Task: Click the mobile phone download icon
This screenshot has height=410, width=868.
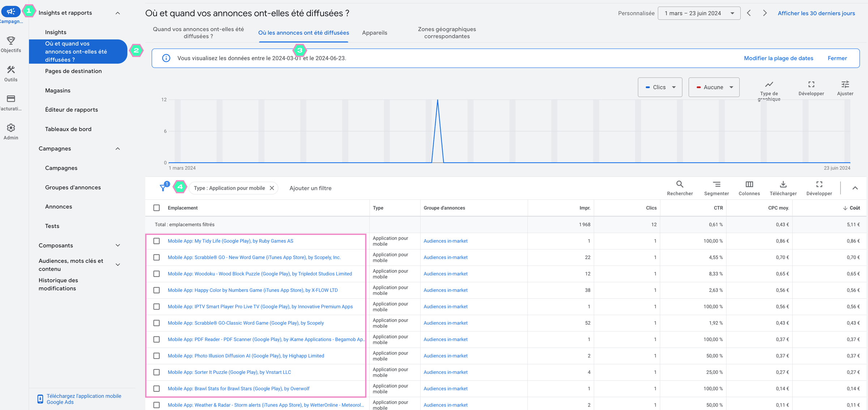Action: click(x=40, y=399)
